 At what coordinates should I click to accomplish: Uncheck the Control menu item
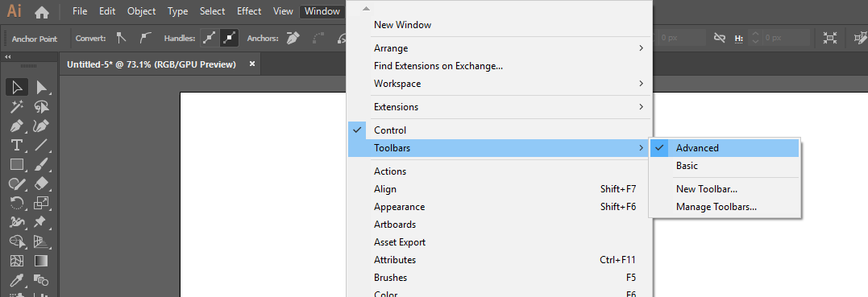point(500,130)
